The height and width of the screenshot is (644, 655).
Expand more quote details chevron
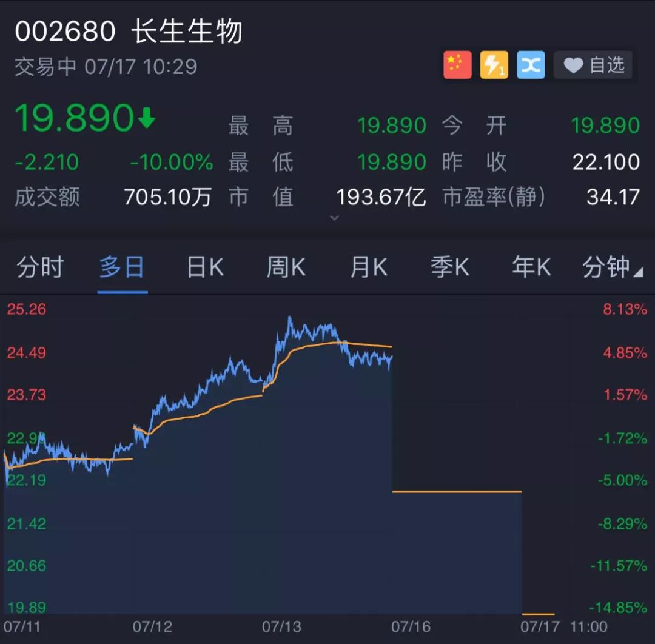[x=334, y=218]
